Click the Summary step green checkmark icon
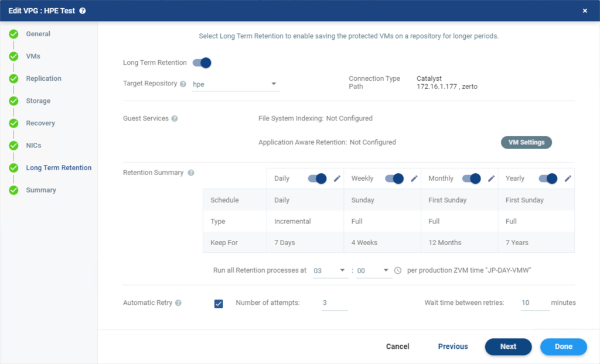Viewport: 600px width, 364px height. (x=14, y=190)
